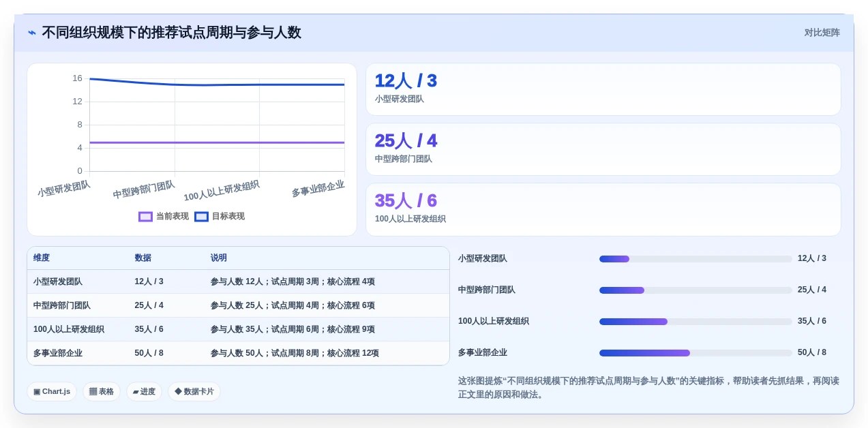Click the description ending 核心流程 9项
Viewport: 868px width, 428px height.
pos(293,329)
